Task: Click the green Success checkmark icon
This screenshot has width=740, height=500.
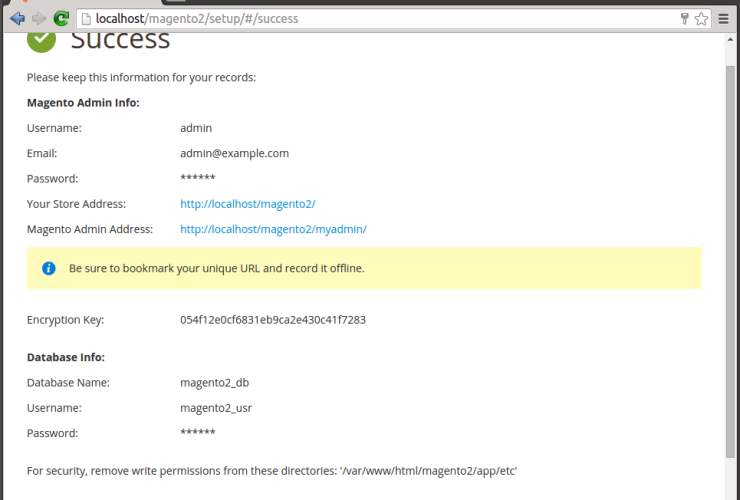Action: coord(41,40)
